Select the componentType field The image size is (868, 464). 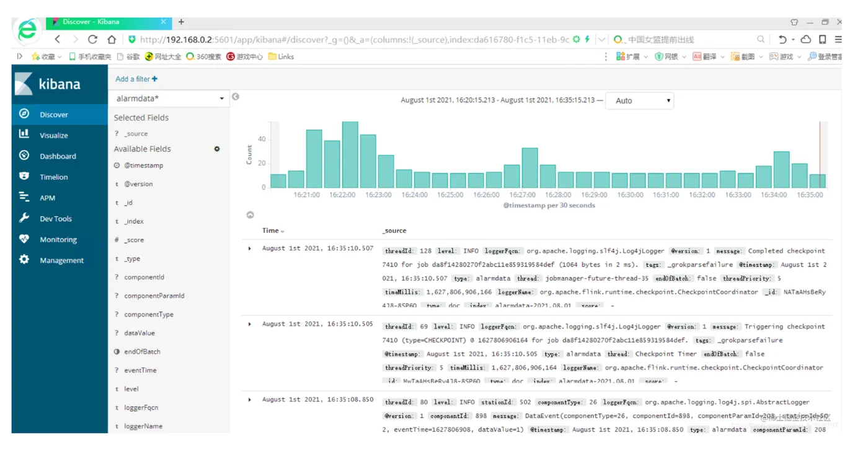[x=149, y=314]
